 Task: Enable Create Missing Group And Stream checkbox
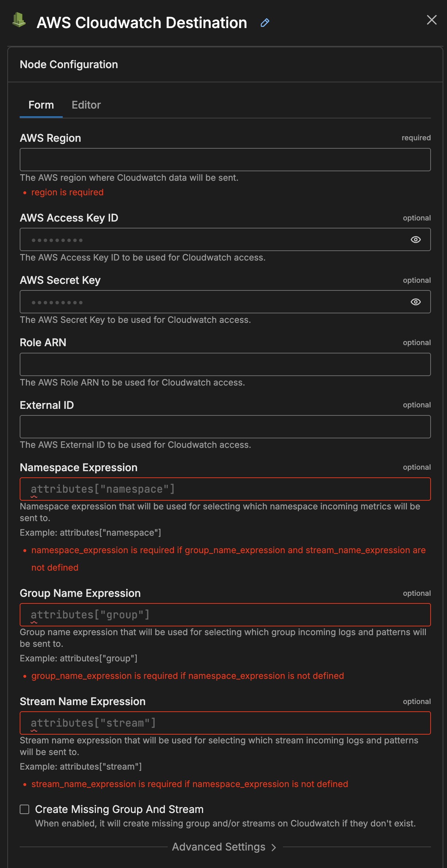(x=25, y=809)
